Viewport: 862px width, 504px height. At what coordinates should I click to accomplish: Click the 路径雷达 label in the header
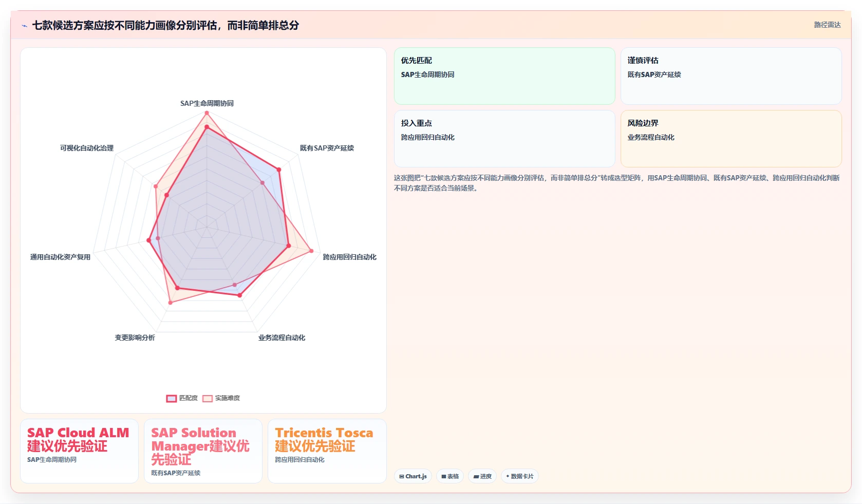[x=827, y=25]
